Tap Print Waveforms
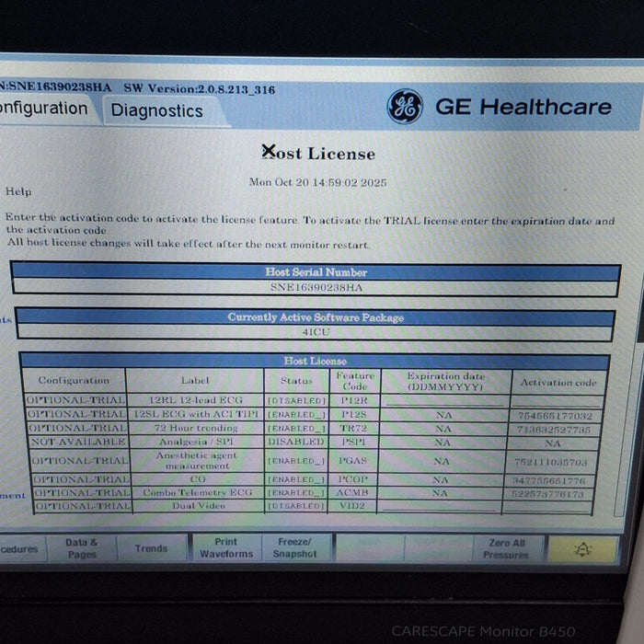The height and width of the screenshot is (644, 644). [x=226, y=548]
